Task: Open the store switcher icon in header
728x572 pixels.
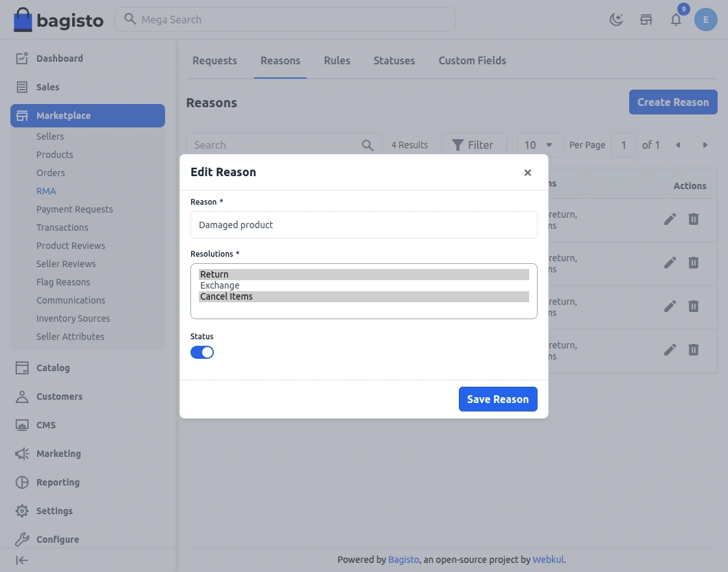Action: click(x=645, y=19)
